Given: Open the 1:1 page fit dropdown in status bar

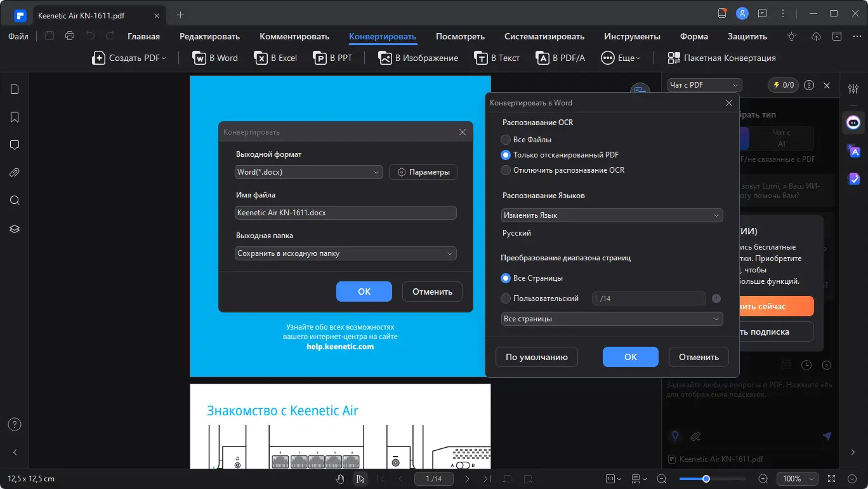Looking at the screenshot, I should [x=613, y=479].
